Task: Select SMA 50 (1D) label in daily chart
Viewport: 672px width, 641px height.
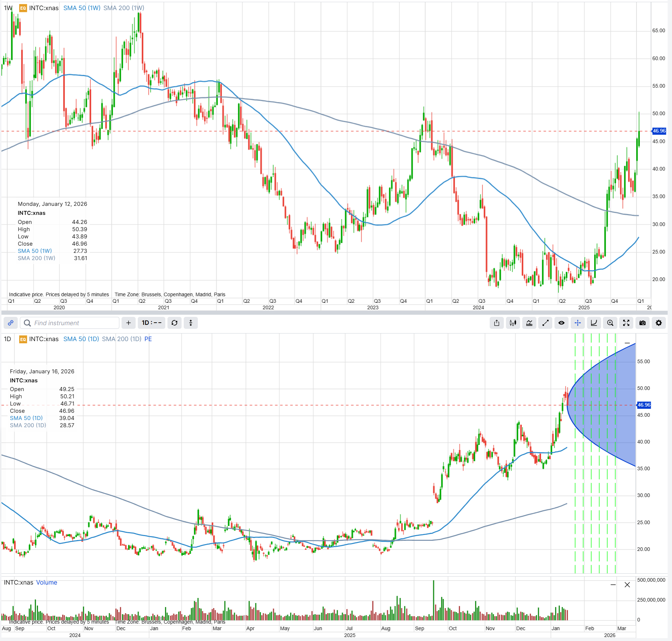Action: 81,339
